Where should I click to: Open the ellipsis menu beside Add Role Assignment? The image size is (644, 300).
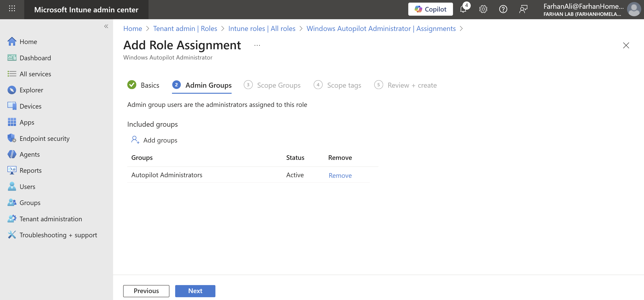pos(257,46)
